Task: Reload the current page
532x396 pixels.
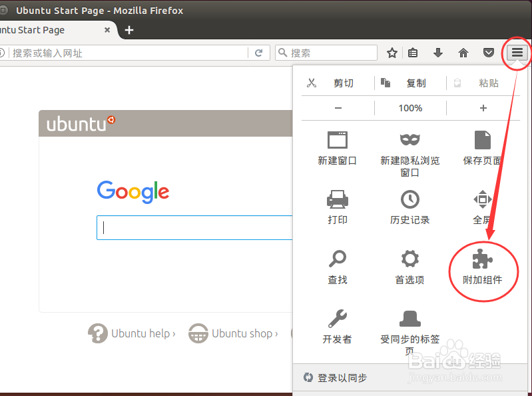Action: point(259,53)
